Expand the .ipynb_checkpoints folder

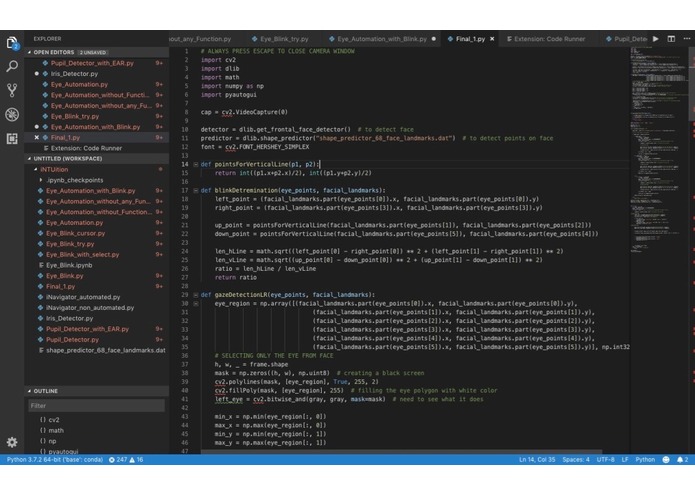tap(96, 180)
